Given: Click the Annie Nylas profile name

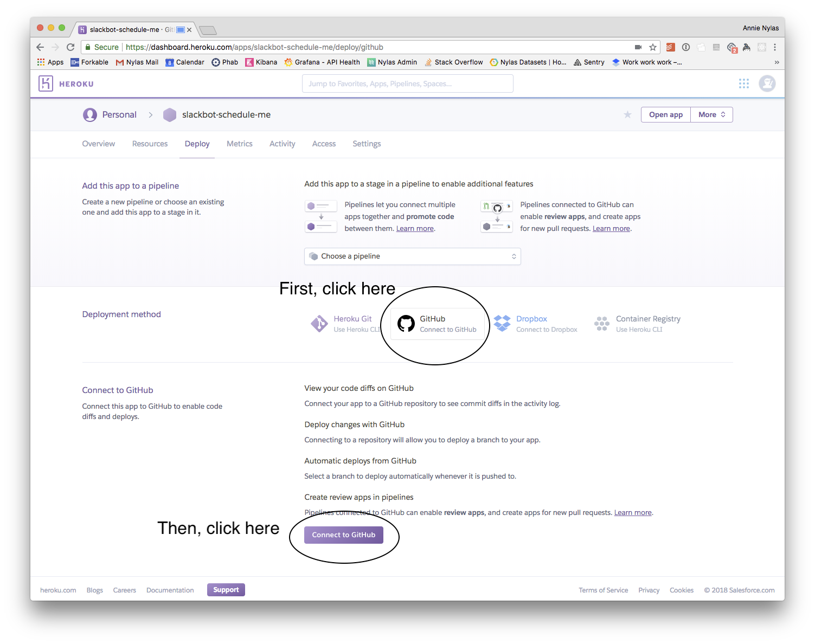Looking at the screenshot, I should tap(761, 28).
